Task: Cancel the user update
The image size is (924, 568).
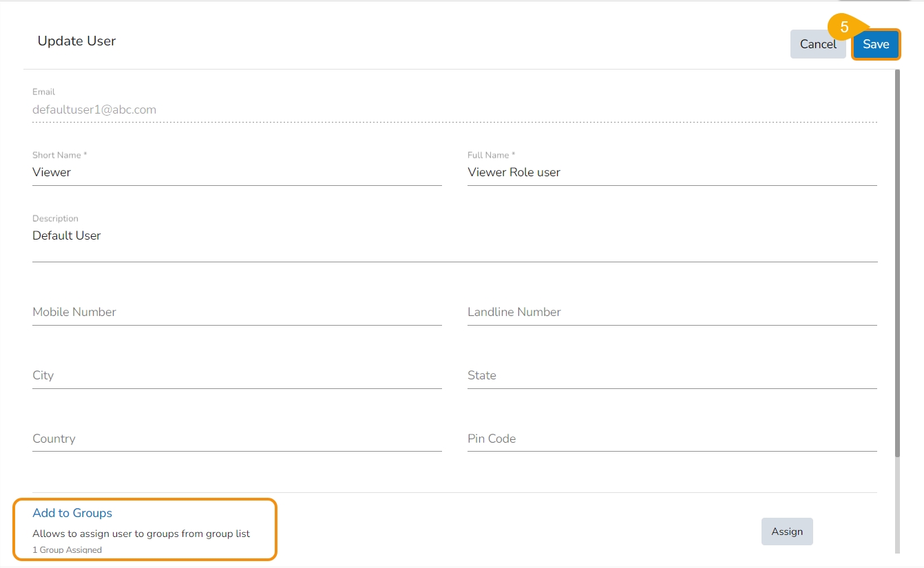Action: click(817, 45)
